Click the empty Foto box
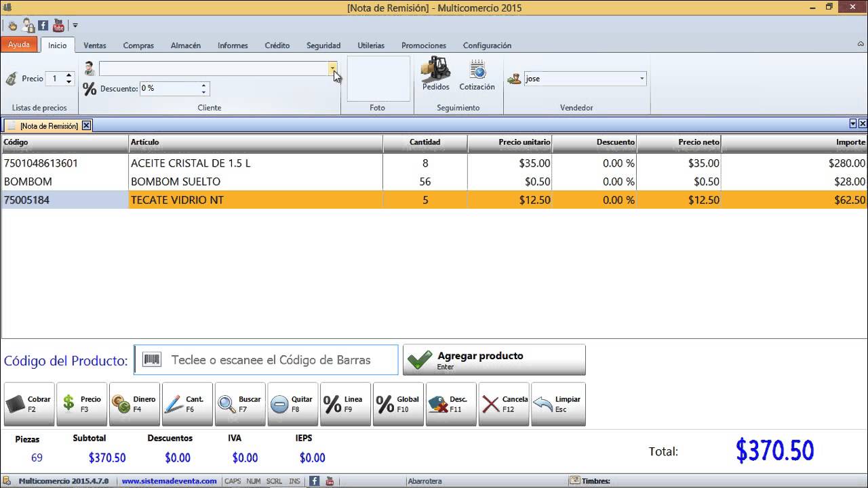Screen dimensions: 868x488 coord(378,79)
